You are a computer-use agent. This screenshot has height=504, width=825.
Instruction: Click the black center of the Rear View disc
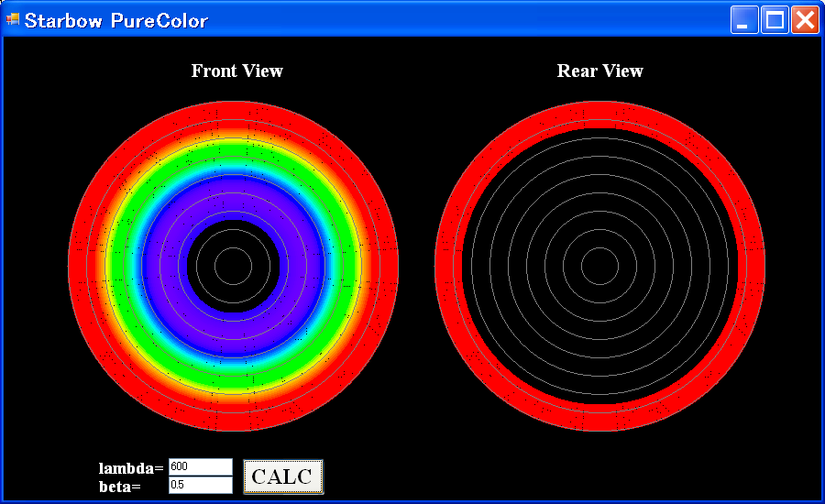(x=599, y=266)
